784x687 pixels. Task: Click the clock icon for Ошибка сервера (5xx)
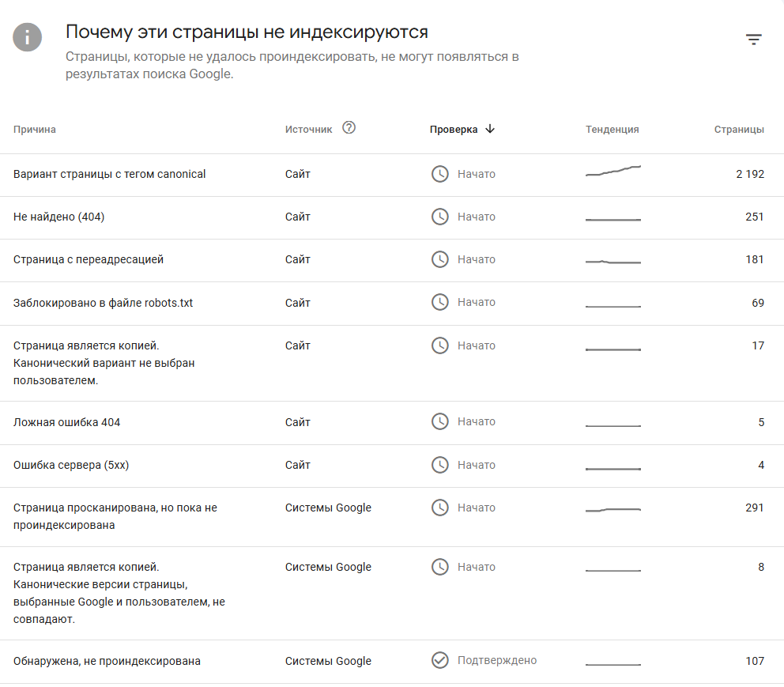pos(439,465)
